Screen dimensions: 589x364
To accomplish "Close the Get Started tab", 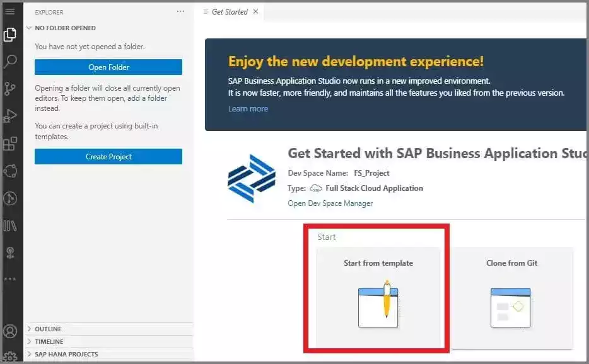I will pos(255,11).
